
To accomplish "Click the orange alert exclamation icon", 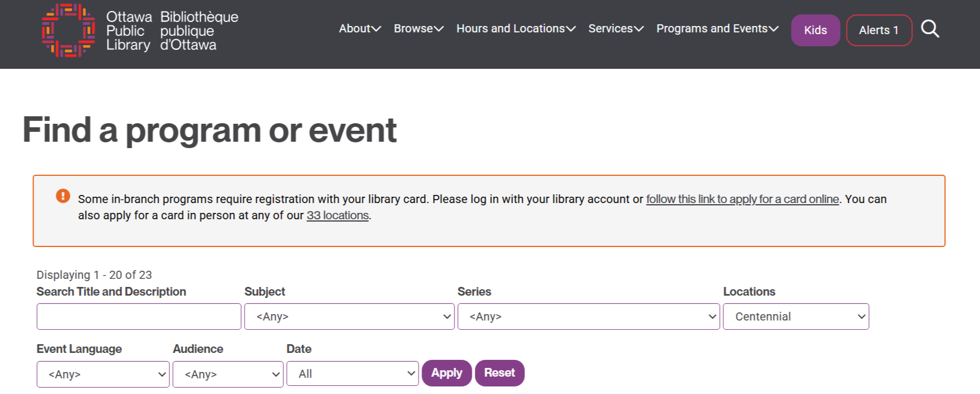I will point(63,196).
